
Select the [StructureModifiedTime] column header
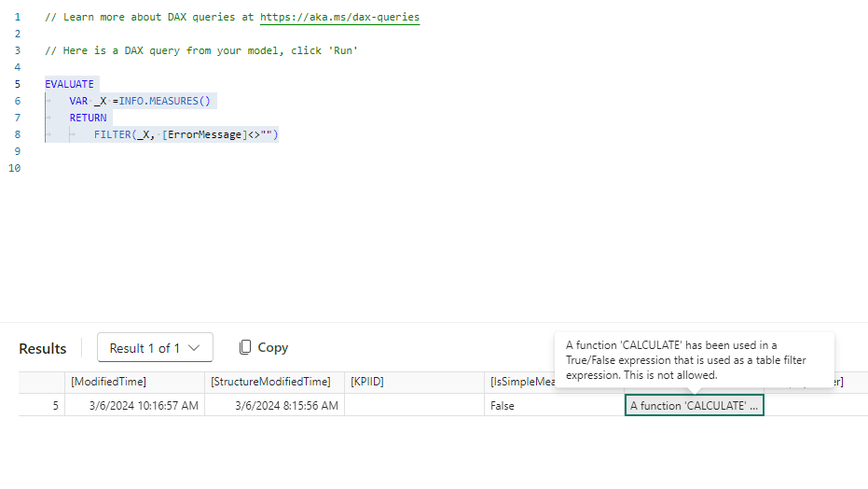270,382
